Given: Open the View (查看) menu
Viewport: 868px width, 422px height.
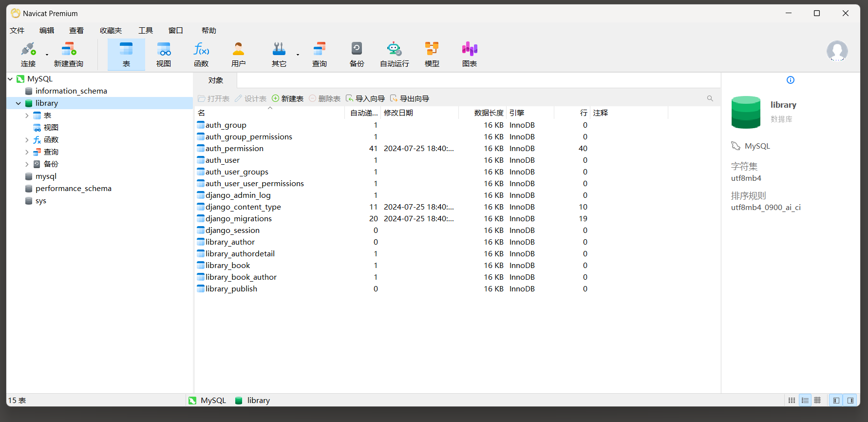Looking at the screenshot, I should pyautogui.click(x=76, y=30).
